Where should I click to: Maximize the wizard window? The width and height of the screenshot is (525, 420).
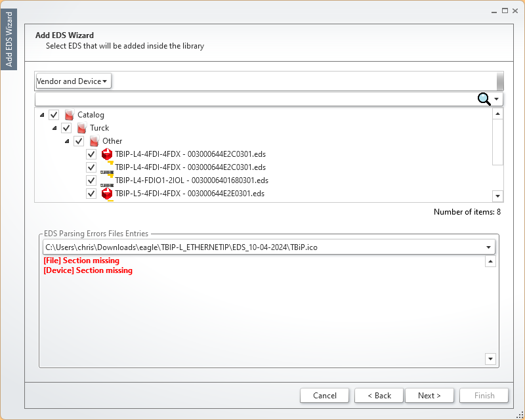pos(505,11)
